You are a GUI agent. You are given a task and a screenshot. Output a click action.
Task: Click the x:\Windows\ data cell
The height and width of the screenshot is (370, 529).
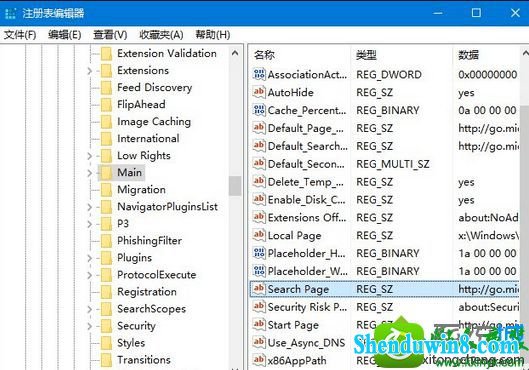489,235
